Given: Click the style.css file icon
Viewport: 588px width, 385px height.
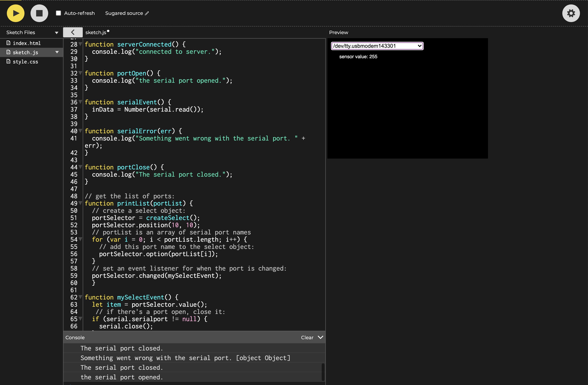Looking at the screenshot, I should click(x=8, y=61).
